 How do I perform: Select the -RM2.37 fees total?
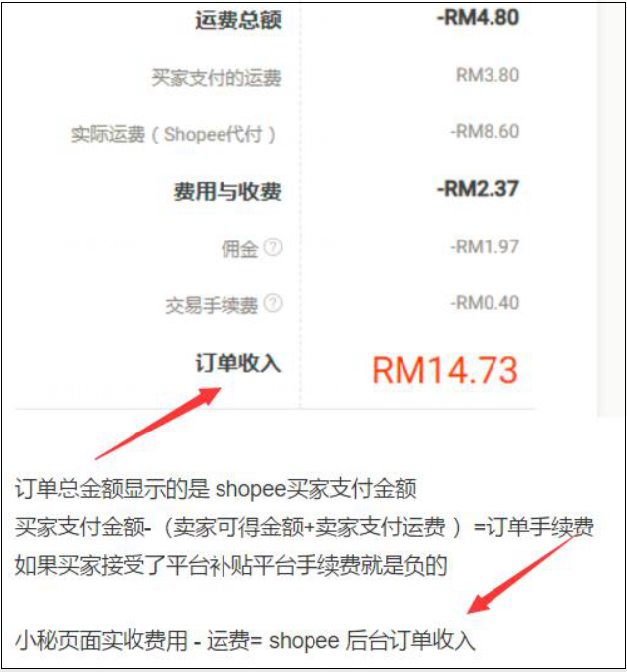coord(478,189)
